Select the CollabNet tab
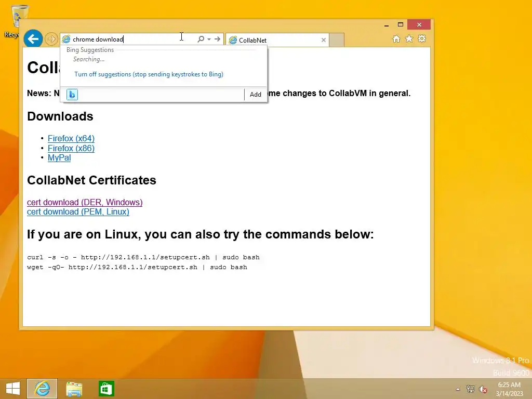The image size is (532, 399). pos(276,40)
